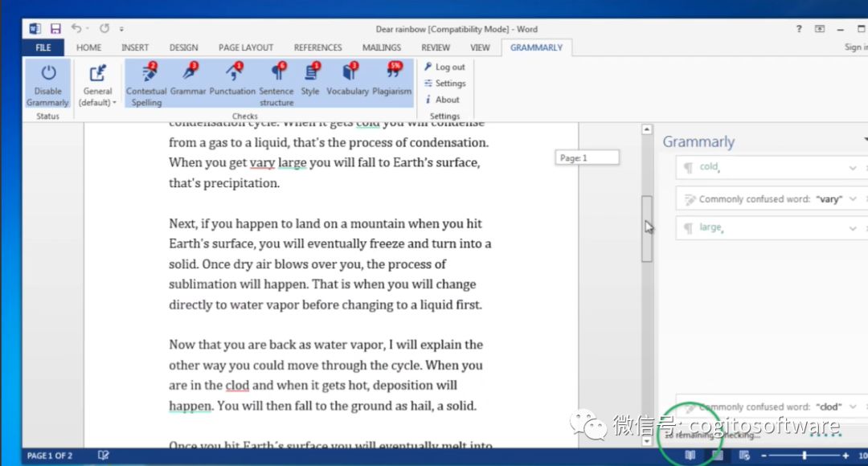
Task: Switch to the HOME tab
Action: (88, 47)
